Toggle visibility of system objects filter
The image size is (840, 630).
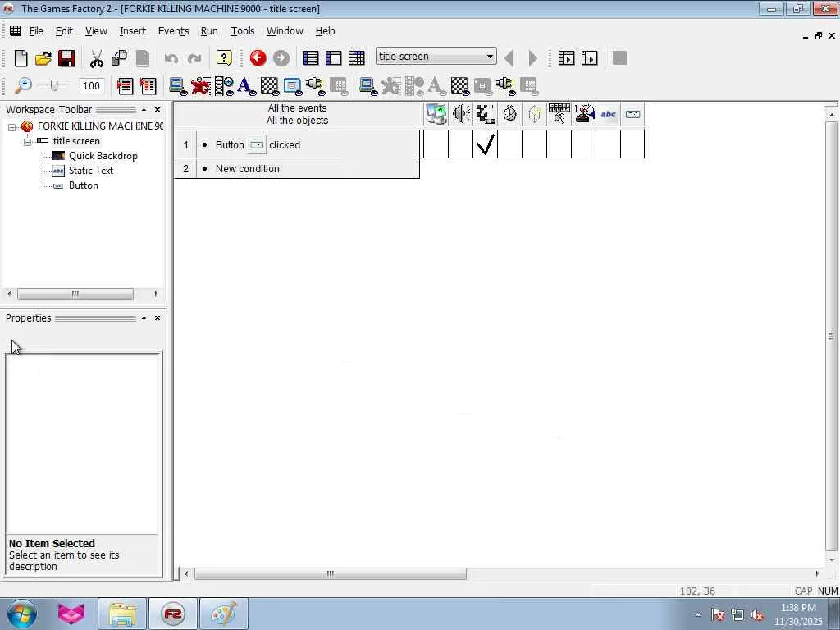click(x=178, y=86)
